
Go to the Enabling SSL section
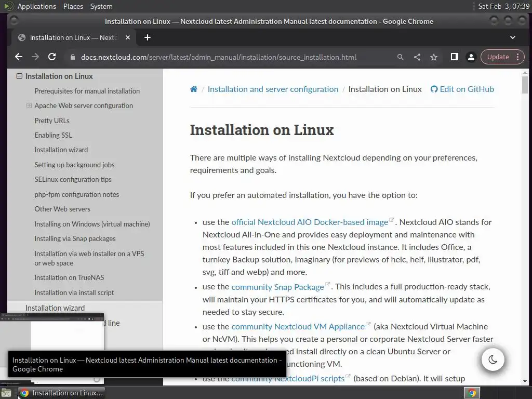(54, 135)
